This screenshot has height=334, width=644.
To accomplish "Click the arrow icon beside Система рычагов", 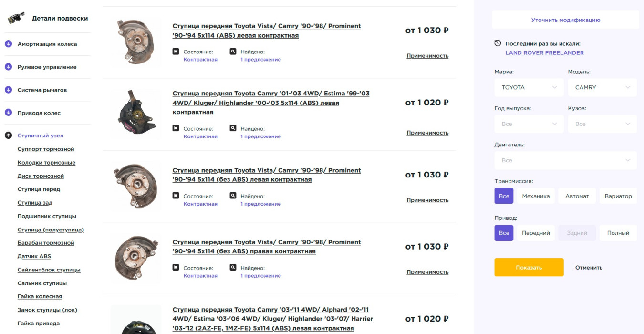I will pos(8,90).
